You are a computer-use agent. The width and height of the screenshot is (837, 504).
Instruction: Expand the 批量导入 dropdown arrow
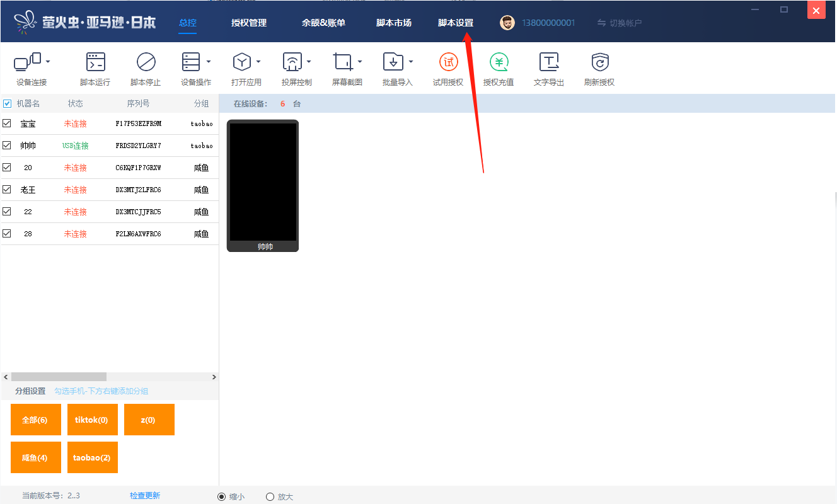(x=410, y=62)
